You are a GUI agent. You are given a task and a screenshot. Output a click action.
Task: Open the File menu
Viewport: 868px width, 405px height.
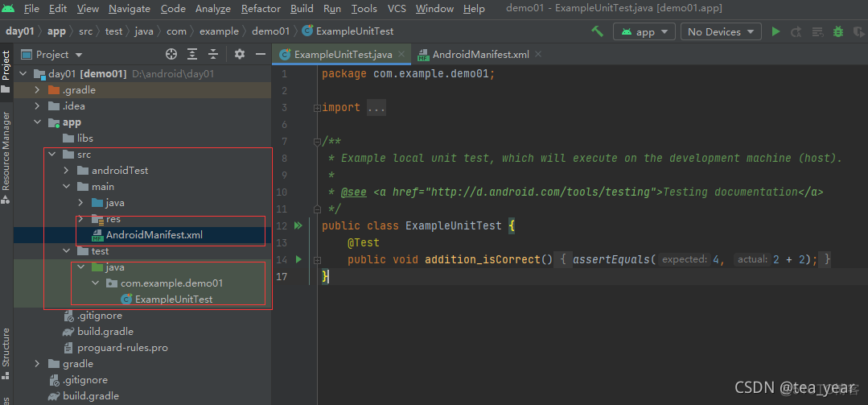(x=32, y=9)
